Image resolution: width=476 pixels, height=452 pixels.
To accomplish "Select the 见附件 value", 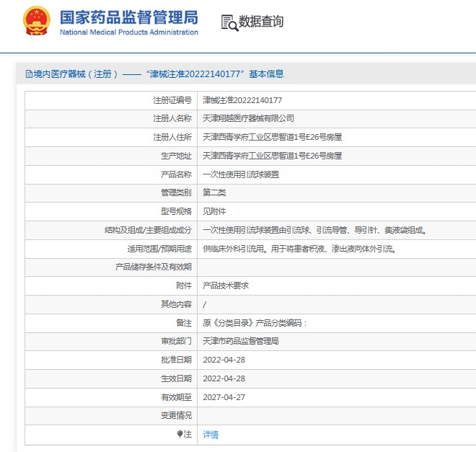I will point(214,211).
